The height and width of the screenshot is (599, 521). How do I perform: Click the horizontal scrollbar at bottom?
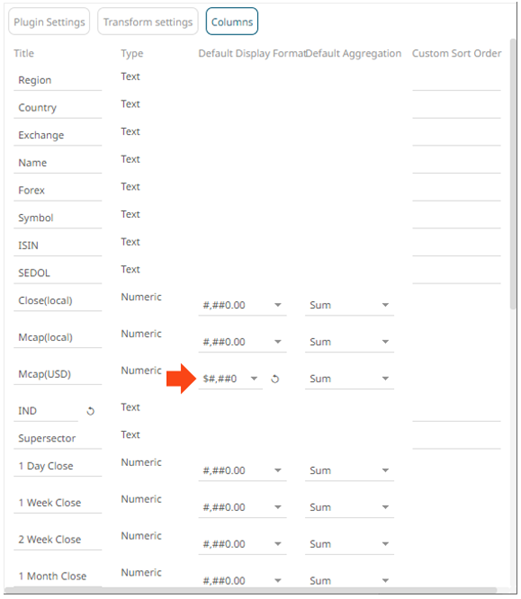point(250,590)
